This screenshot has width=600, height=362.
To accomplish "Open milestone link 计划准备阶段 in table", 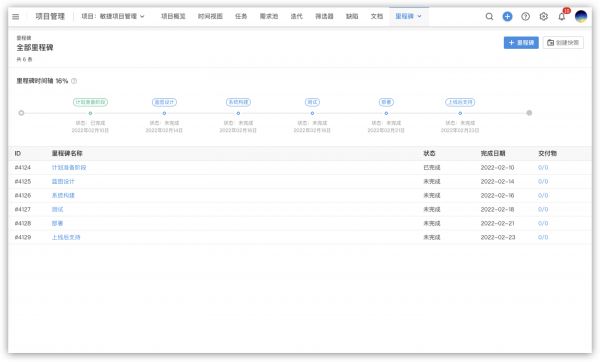I will coord(69,168).
